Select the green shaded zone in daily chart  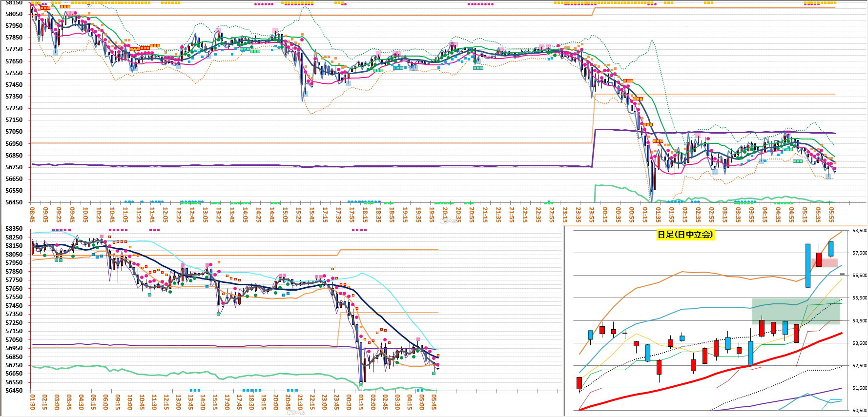[796, 311]
